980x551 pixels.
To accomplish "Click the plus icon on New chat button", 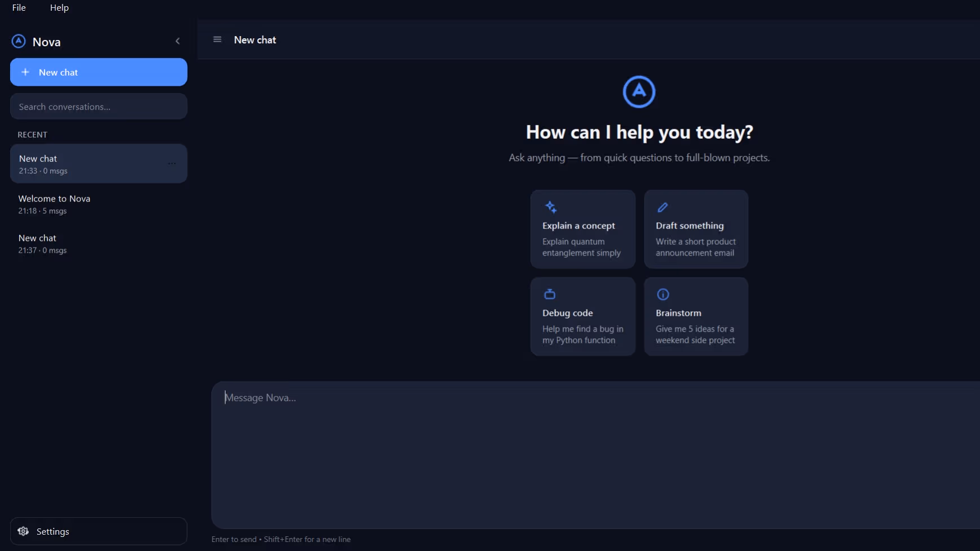I will 25,72.
